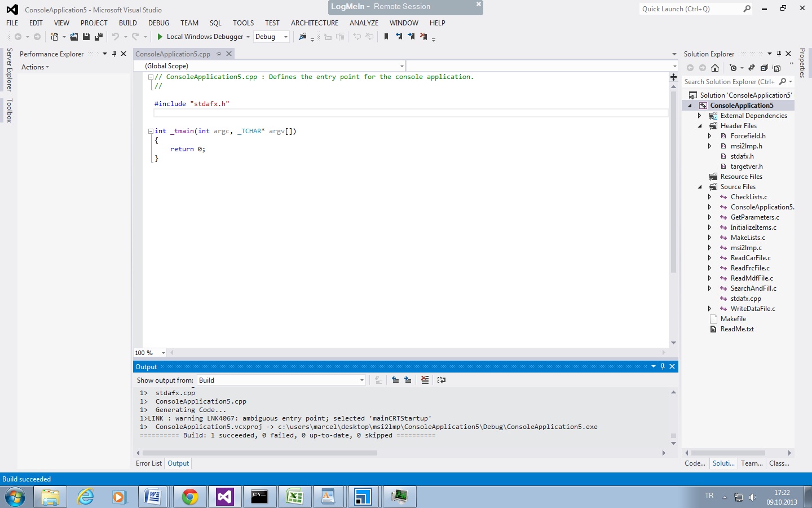Sync with Active Document in Solution Explorer

[x=752, y=68]
